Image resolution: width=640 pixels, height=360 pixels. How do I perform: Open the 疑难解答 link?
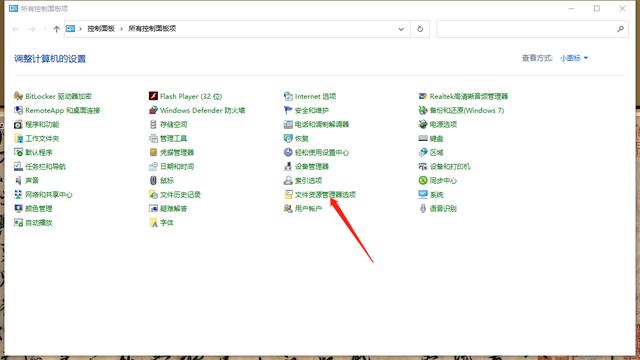click(173, 209)
